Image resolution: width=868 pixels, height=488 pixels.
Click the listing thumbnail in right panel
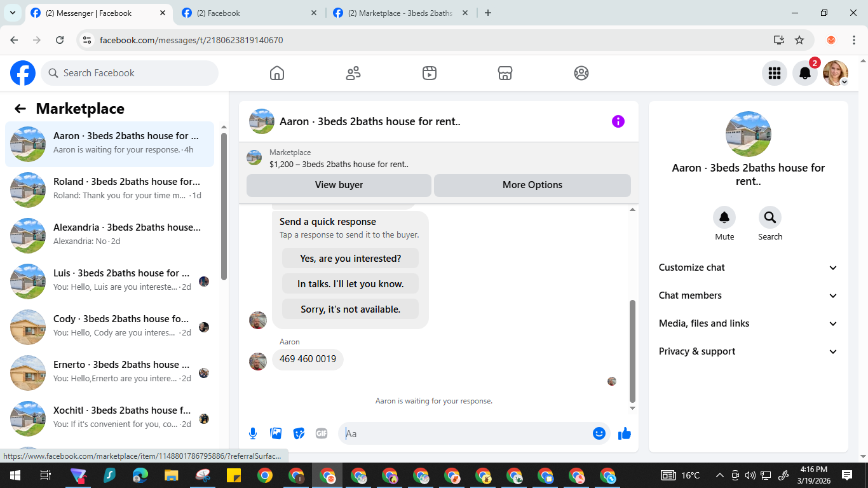click(749, 134)
